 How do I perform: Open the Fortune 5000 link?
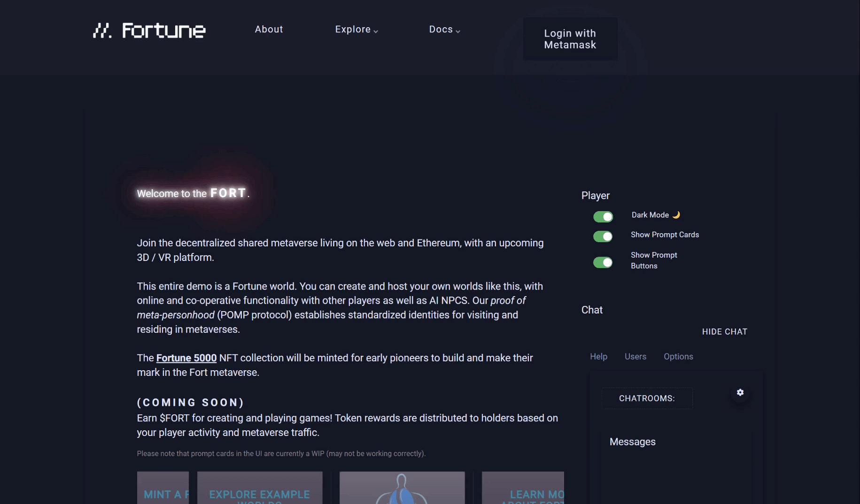(x=186, y=358)
